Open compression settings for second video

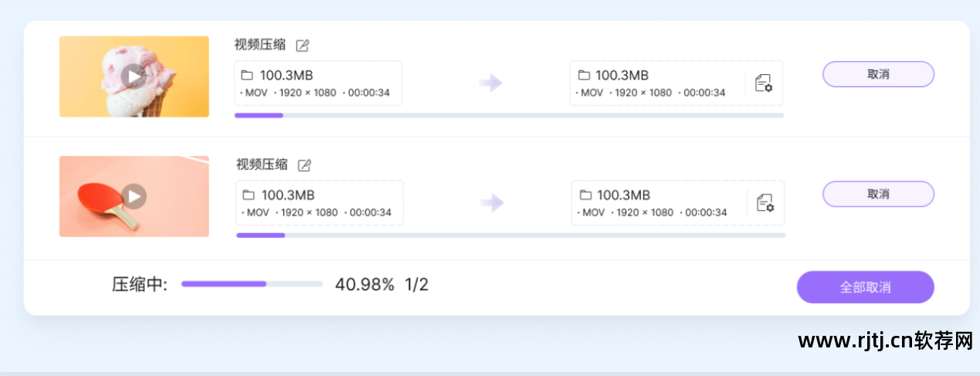coord(765,203)
